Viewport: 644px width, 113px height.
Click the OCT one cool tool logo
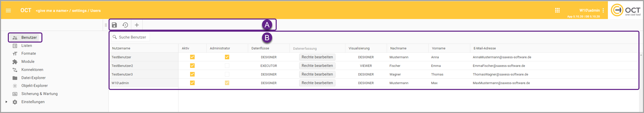tap(625, 10)
